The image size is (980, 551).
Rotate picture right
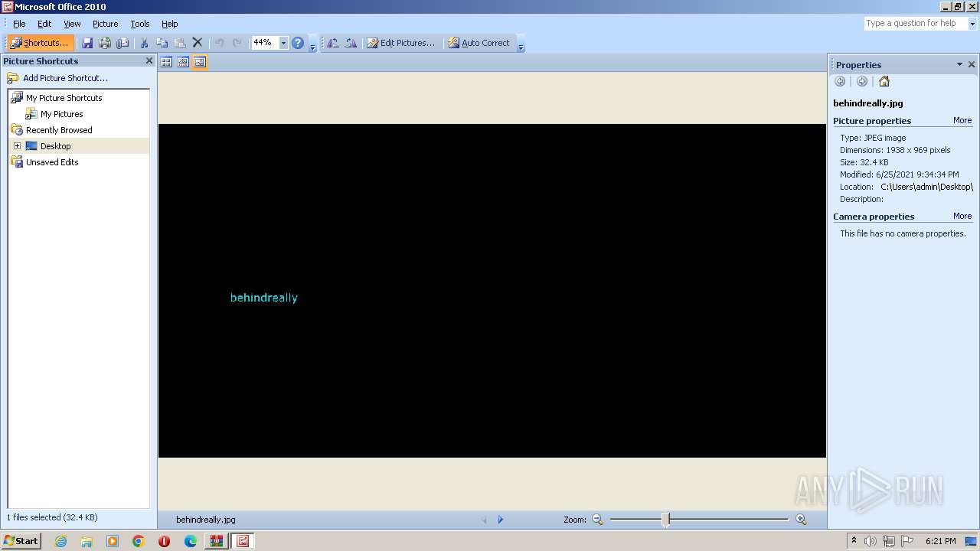pos(351,43)
